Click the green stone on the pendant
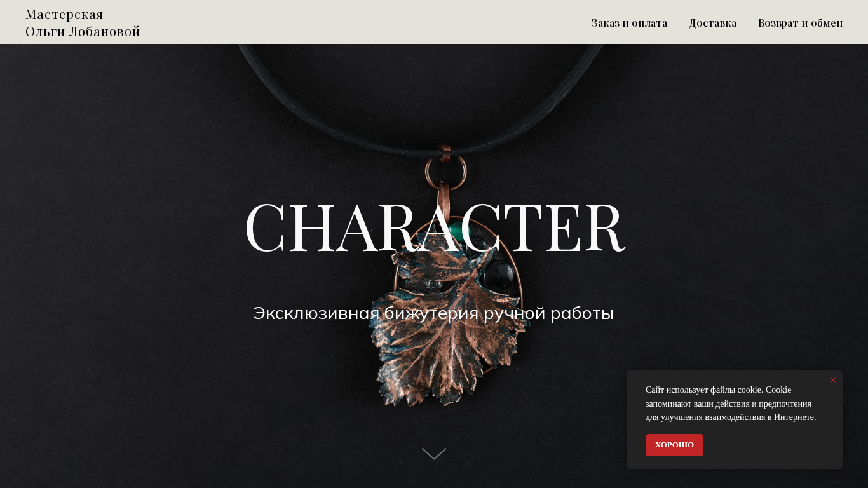The image size is (868, 488). tap(459, 227)
